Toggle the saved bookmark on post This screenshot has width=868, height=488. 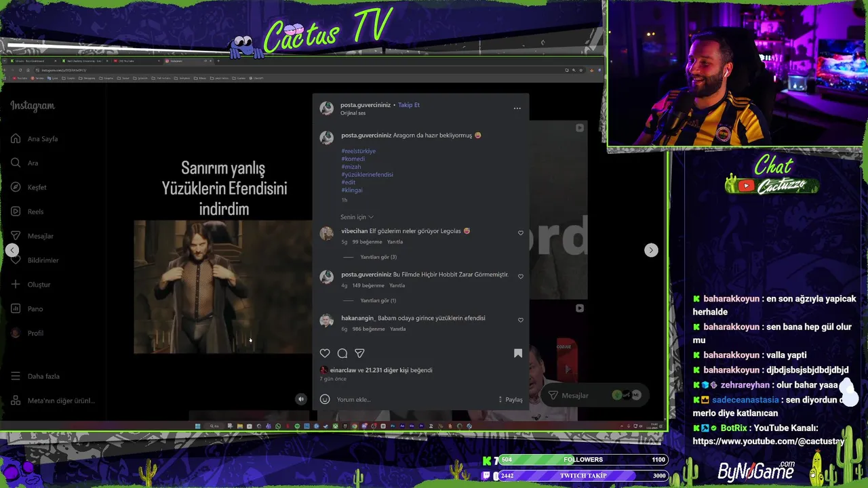coord(518,353)
